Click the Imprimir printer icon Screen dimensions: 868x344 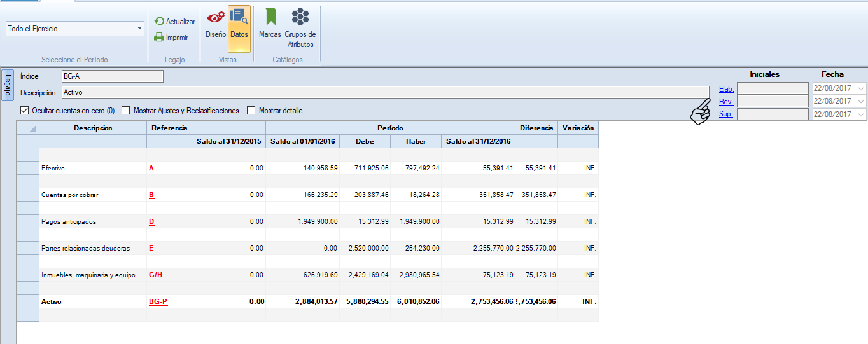coord(159,38)
